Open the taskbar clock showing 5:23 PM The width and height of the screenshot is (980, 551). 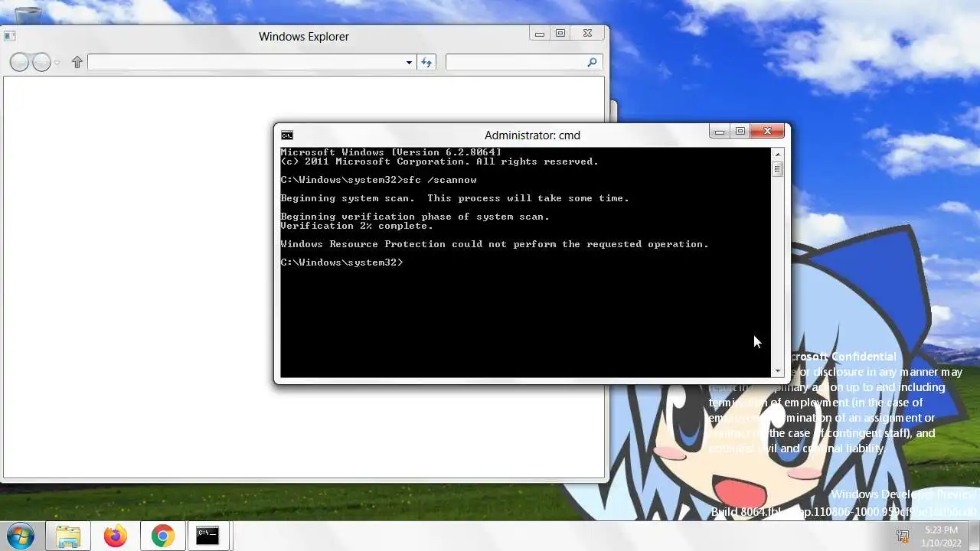pos(941,536)
